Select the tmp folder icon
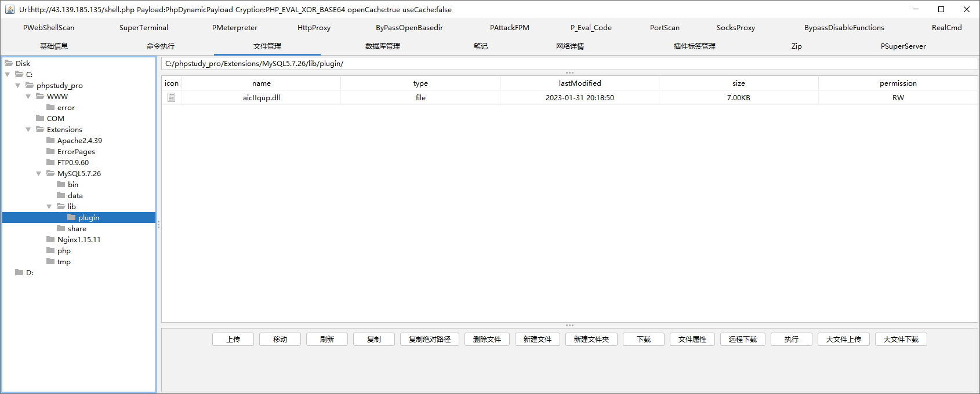 pos(50,261)
